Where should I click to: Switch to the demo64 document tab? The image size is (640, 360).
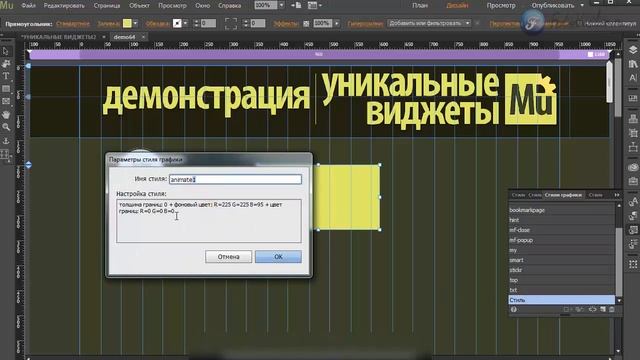(124, 37)
